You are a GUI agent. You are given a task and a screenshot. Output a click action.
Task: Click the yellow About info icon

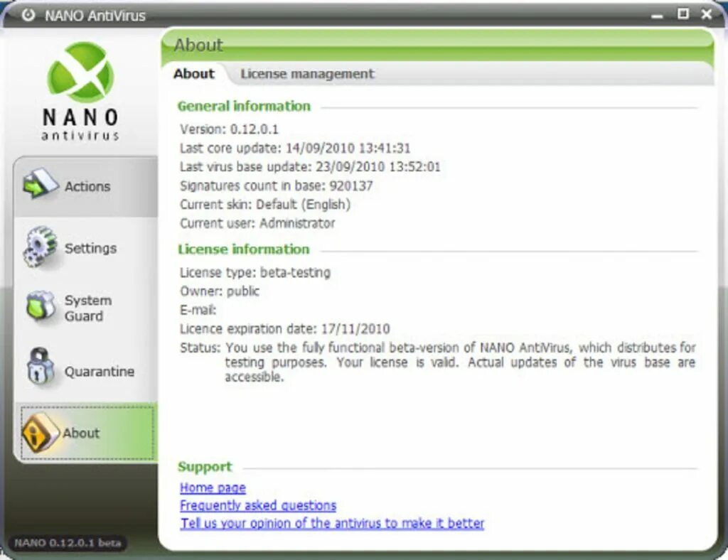coord(41,432)
